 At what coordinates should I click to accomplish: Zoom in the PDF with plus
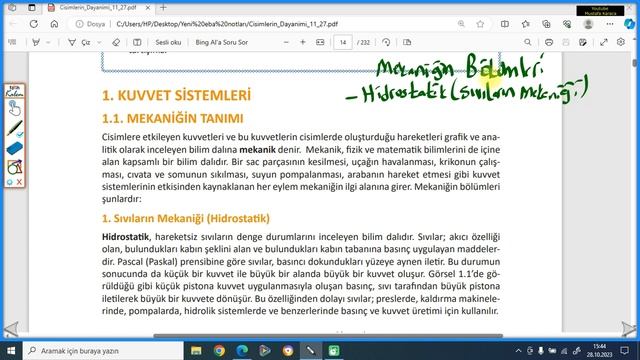303,42
